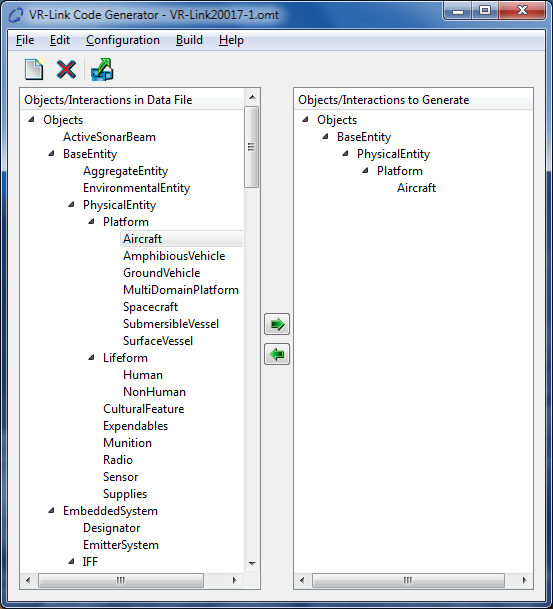Collapse the EmbeddedSystem node

[x=52, y=511]
